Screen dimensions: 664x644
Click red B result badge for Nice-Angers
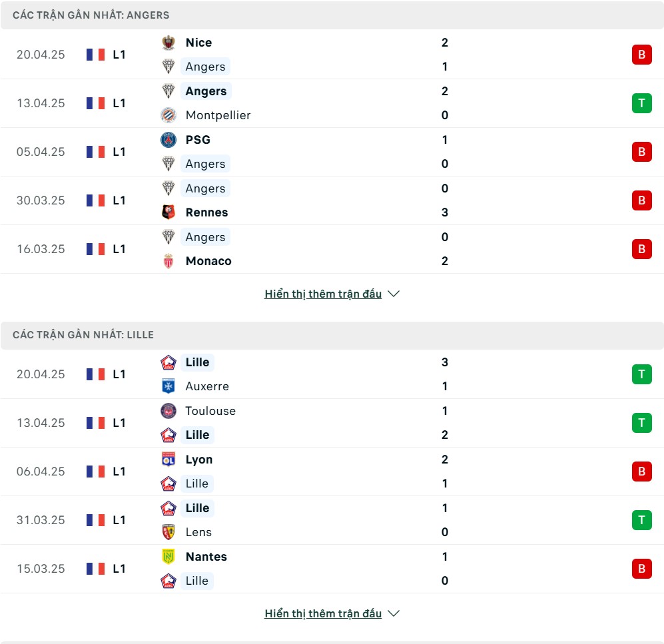(641, 55)
